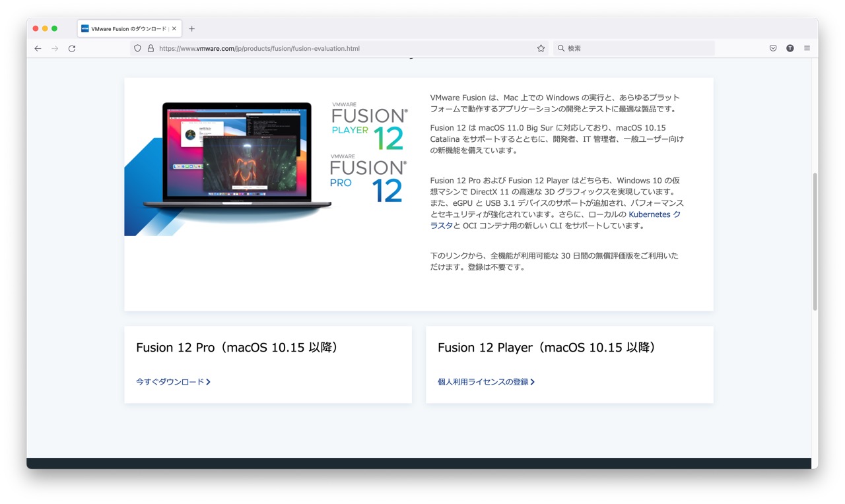Open the Pocket save icon

773,48
